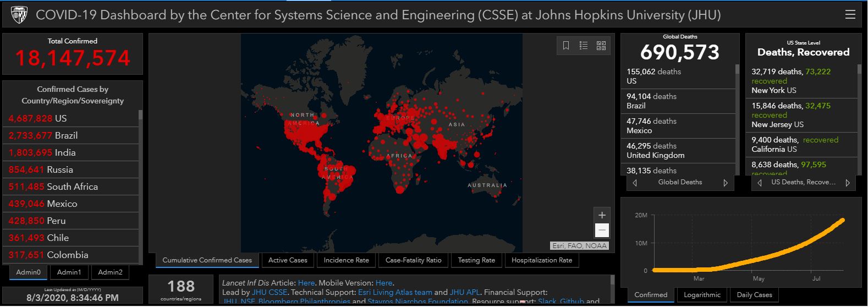Select Russia in confirmed cases list
The width and height of the screenshot is (868, 307).
click(70, 169)
